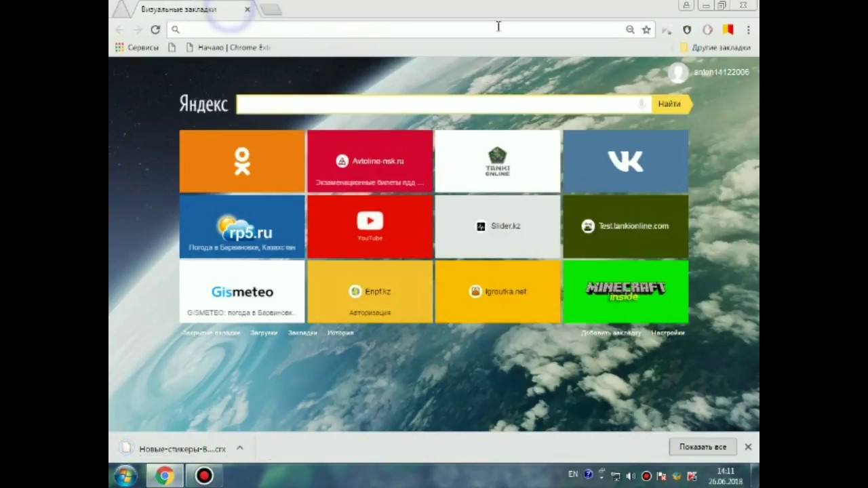
Task: Open the Закладки link below tiles
Action: [x=302, y=333]
